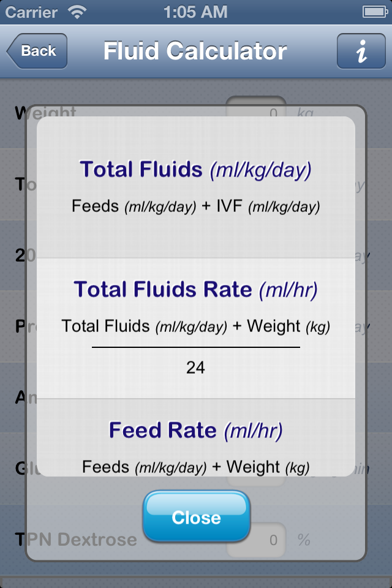The height and width of the screenshot is (588, 392).
Task: Tap the TPN Dextrose value input showing 0
Action: (x=257, y=540)
